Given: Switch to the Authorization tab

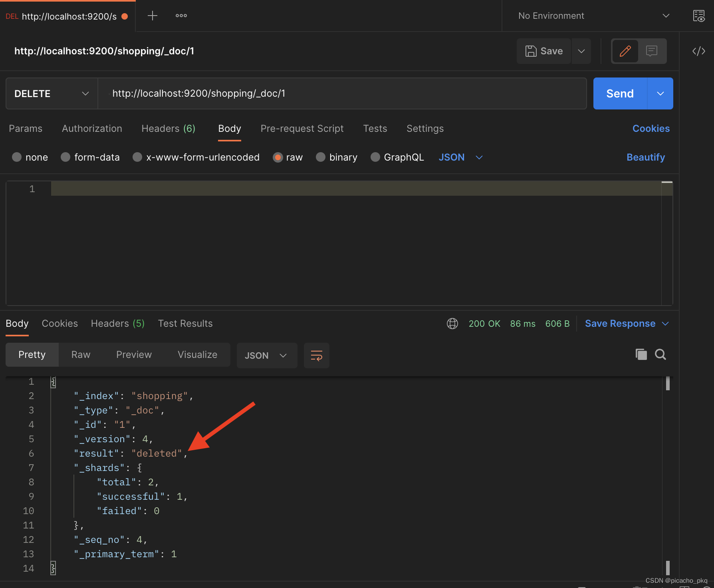Looking at the screenshot, I should point(92,129).
